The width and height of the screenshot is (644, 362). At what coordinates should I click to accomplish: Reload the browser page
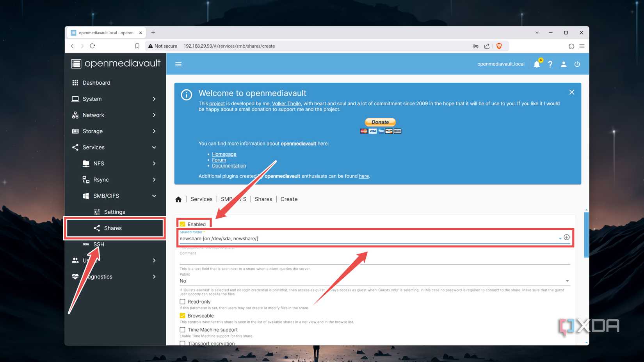click(x=93, y=46)
